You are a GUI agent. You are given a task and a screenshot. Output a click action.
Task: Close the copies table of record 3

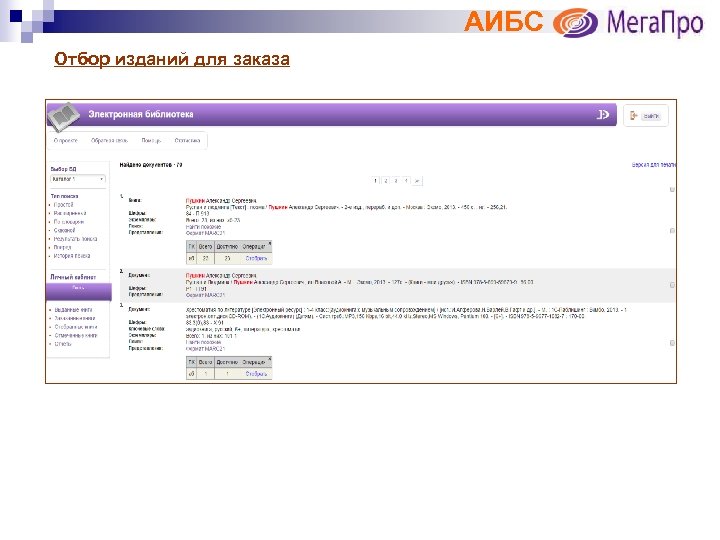[x=270, y=359]
